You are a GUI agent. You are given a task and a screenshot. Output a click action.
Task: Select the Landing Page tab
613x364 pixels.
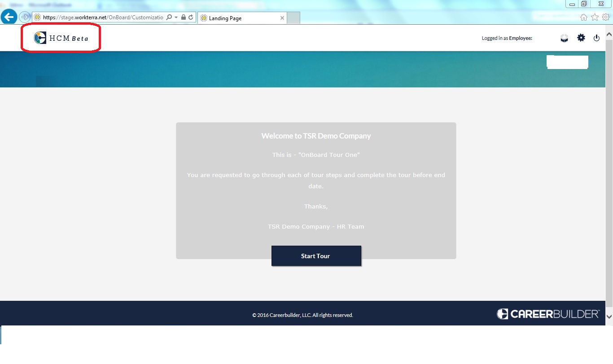pyautogui.click(x=238, y=18)
